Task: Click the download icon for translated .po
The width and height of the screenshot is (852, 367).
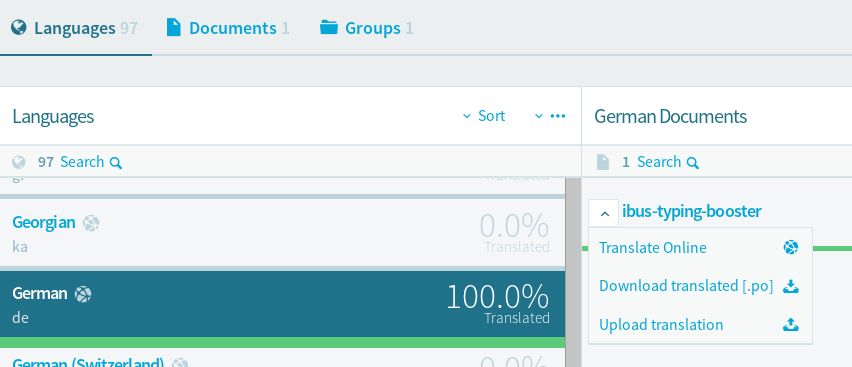Action: (x=791, y=286)
